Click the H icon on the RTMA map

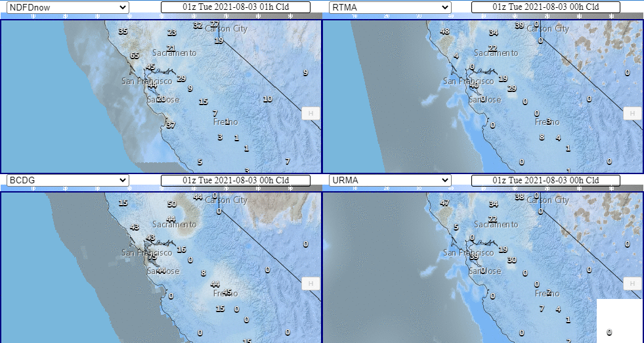click(x=632, y=113)
